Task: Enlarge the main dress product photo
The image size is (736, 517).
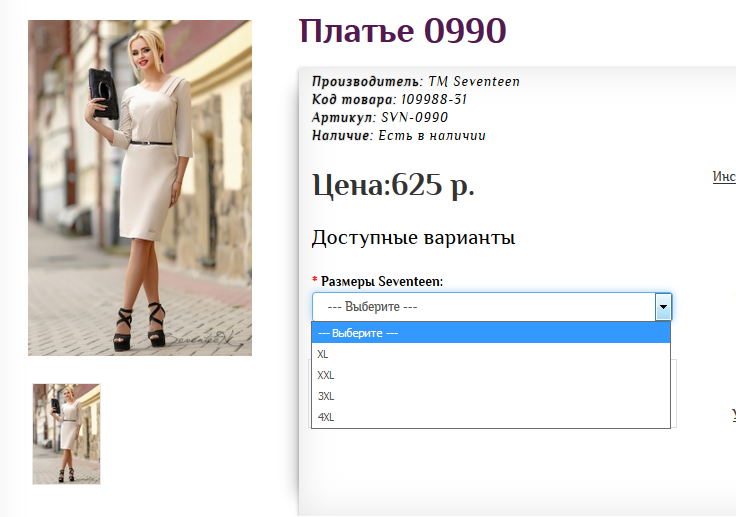Action: (139, 187)
